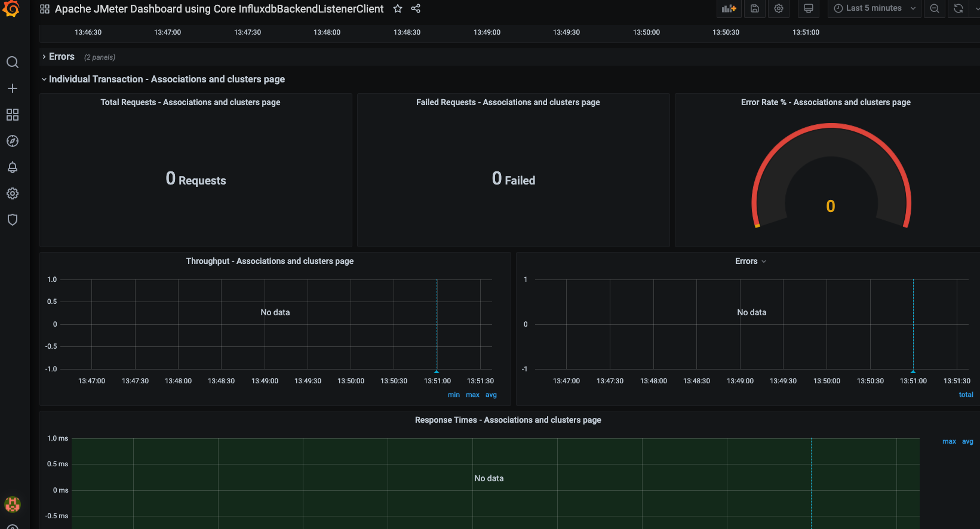Click the dashboard grid icon beside title

(x=45, y=9)
